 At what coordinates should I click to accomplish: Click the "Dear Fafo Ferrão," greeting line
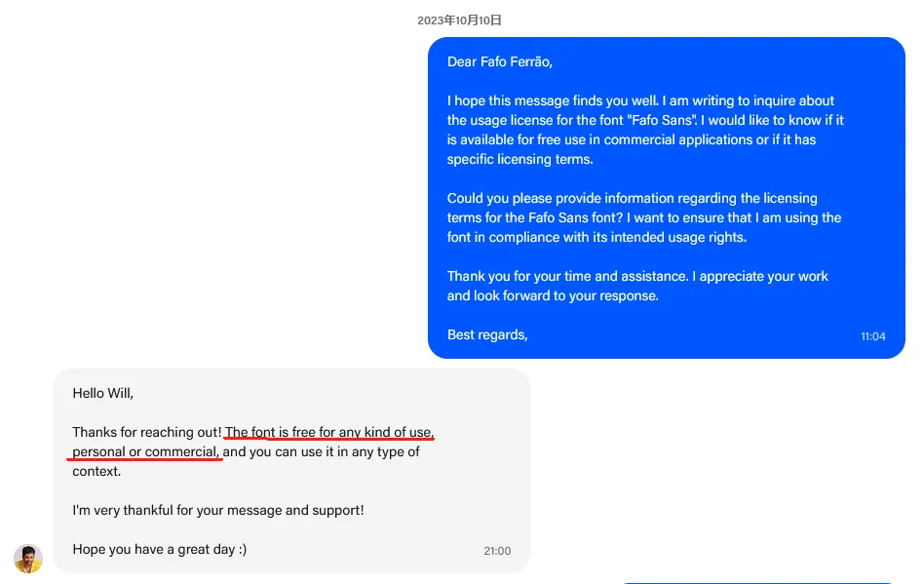[500, 61]
